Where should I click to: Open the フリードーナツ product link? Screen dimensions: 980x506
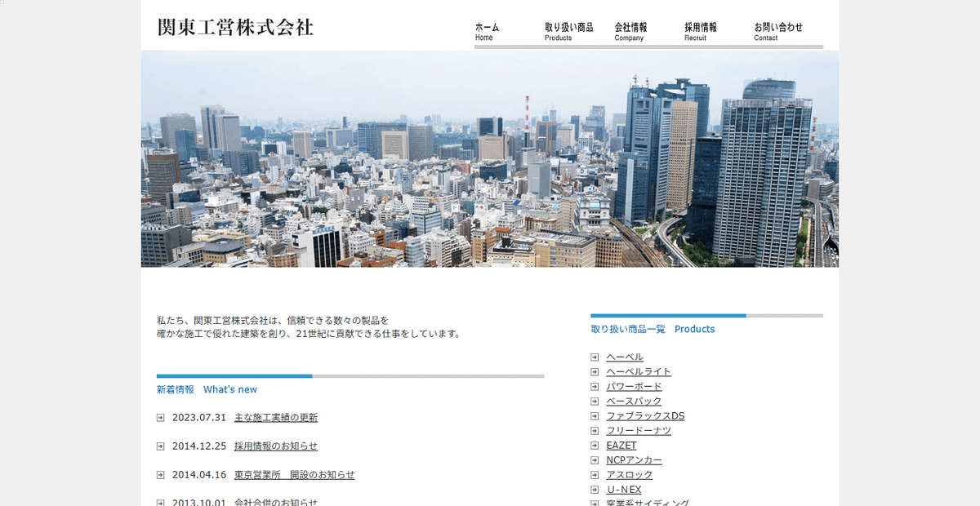[x=638, y=430]
